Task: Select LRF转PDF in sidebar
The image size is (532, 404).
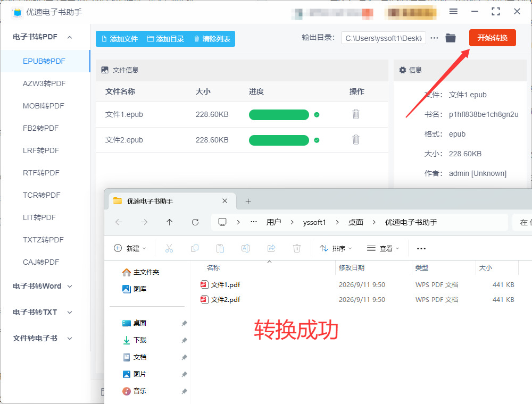Action: coord(41,150)
